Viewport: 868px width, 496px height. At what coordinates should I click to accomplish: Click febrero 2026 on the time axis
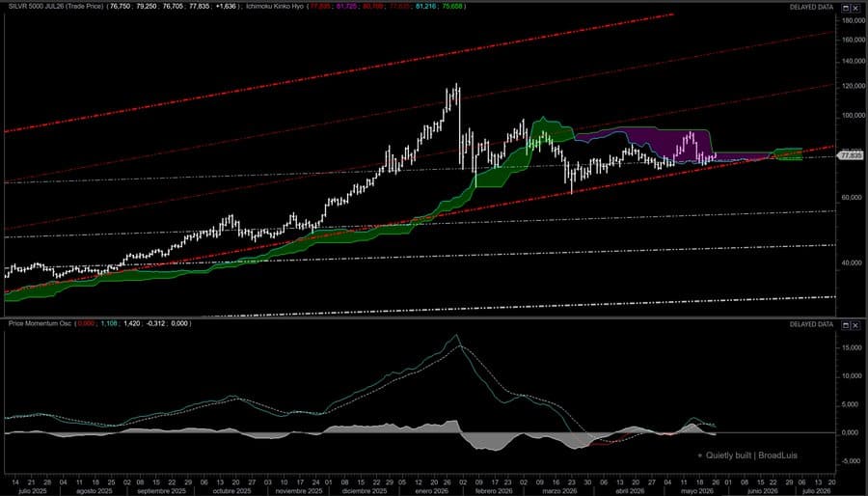[x=494, y=491]
